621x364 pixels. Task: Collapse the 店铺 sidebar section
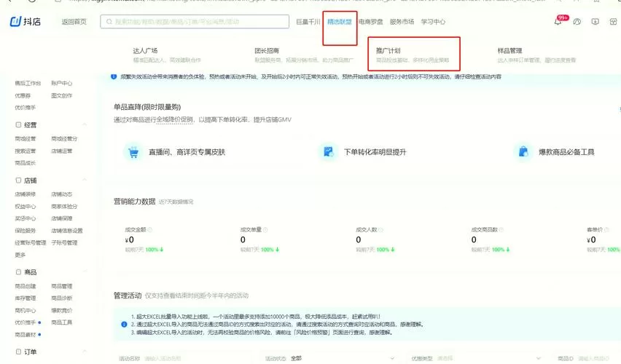coord(85,180)
